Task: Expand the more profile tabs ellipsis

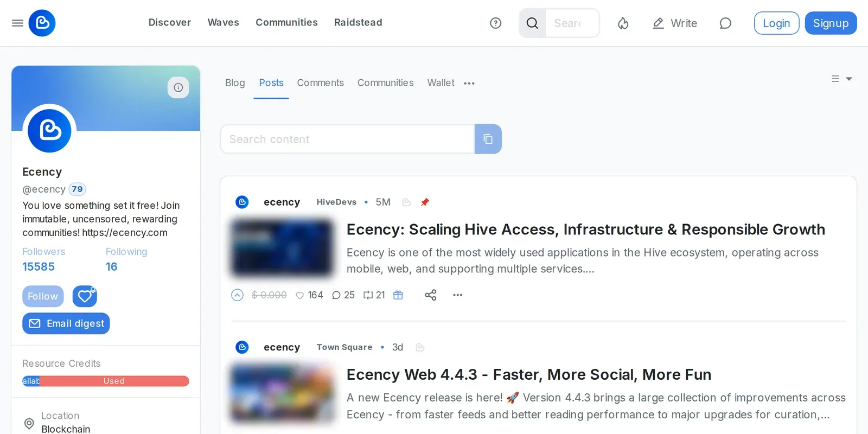Action: 469,83
